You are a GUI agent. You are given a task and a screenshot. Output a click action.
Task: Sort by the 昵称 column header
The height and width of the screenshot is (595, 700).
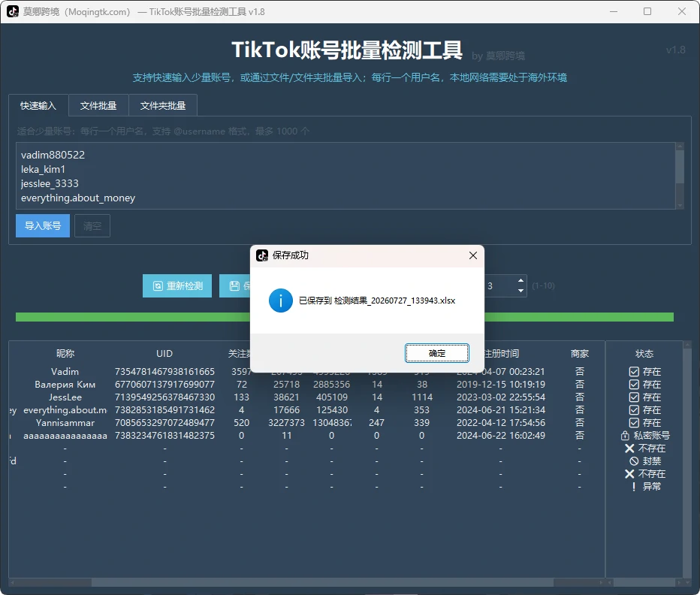tap(65, 354)
